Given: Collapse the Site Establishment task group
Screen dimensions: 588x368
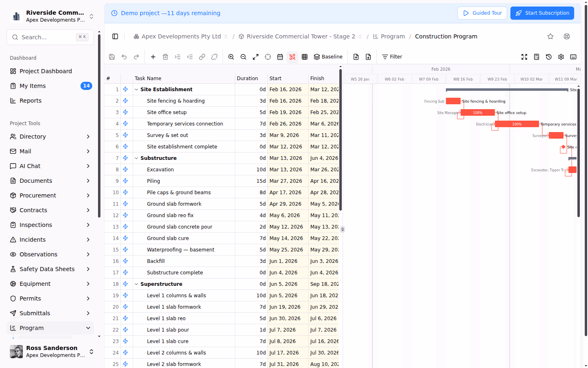Looking at the screenshot, I should (x=136, y=90).
